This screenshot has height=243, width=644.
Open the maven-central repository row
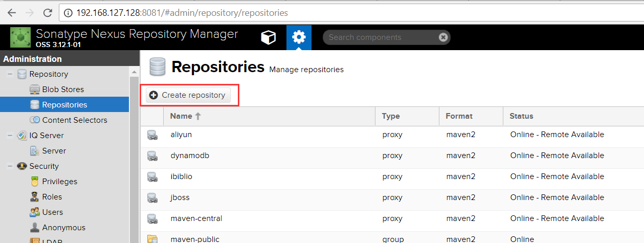point(196,218)
